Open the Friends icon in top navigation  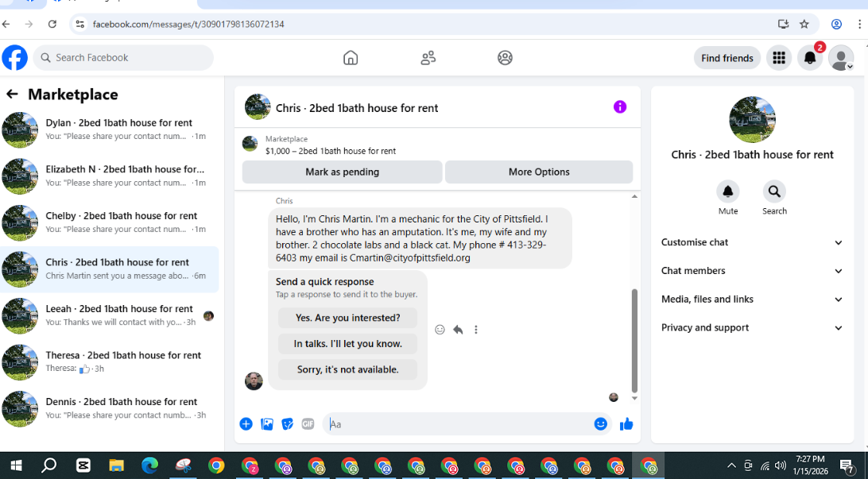(x=428, y=57)
